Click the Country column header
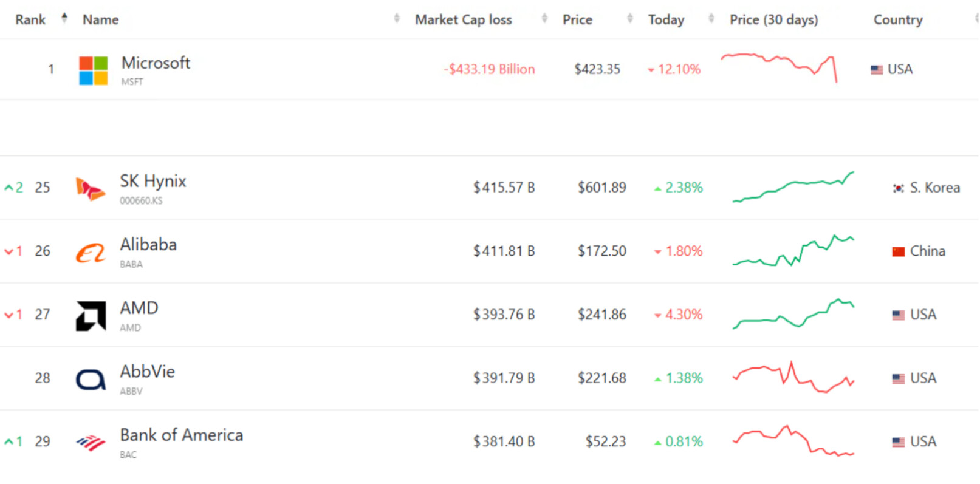Viewport: 980px width, 484px height. point(897,20)
